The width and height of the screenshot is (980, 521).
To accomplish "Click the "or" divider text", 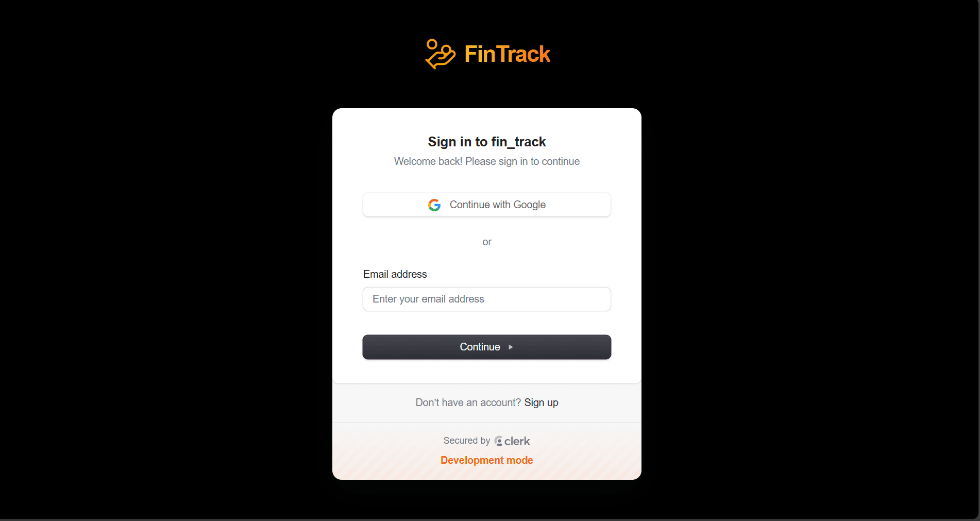I will pos(486,242).
